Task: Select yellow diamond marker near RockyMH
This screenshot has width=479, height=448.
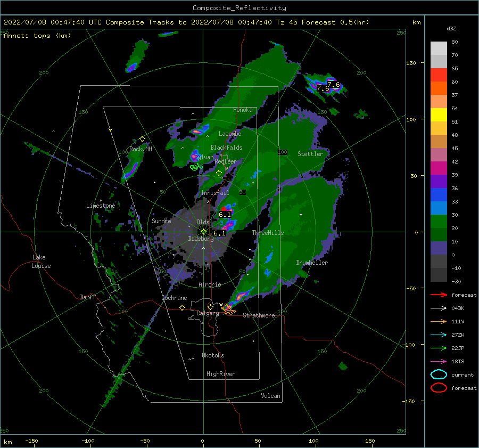Action: (142, 139)
